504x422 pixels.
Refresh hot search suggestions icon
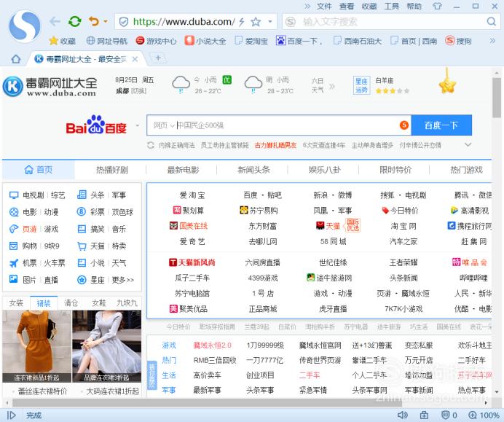click(x=151, y=145)
